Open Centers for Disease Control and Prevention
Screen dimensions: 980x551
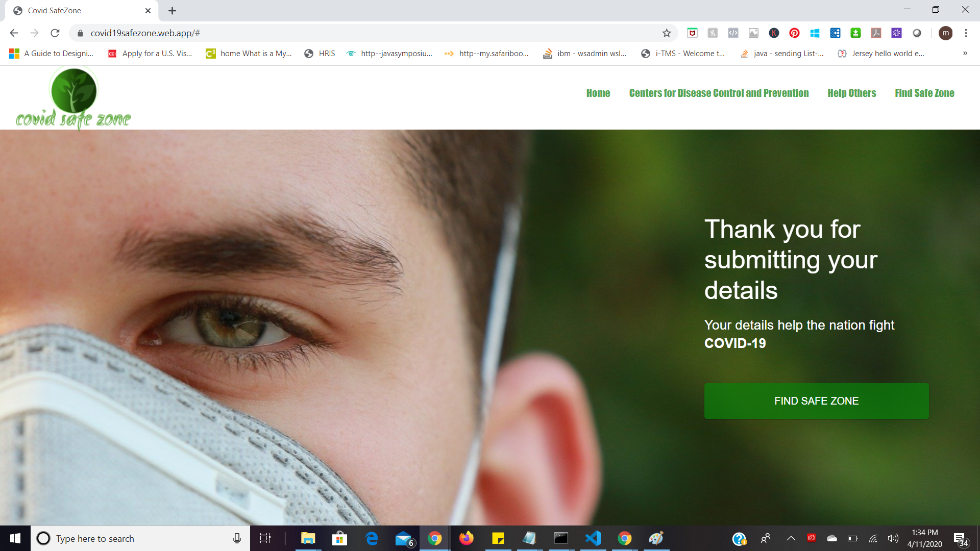point(719,93)
